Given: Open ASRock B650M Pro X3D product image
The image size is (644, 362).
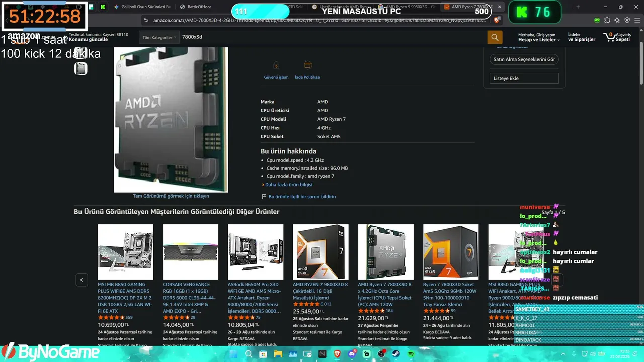Looking at the screenshot, I should click(256, 252).
